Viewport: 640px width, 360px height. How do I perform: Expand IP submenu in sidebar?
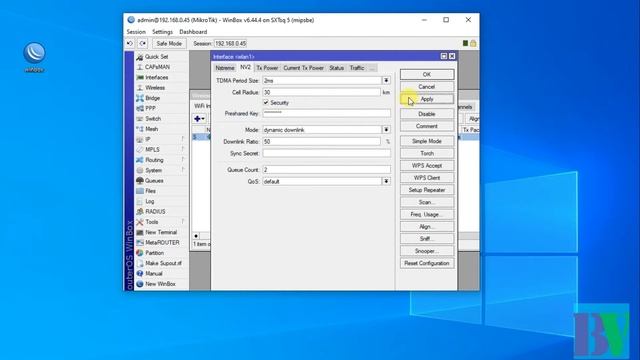pos(161,139)
